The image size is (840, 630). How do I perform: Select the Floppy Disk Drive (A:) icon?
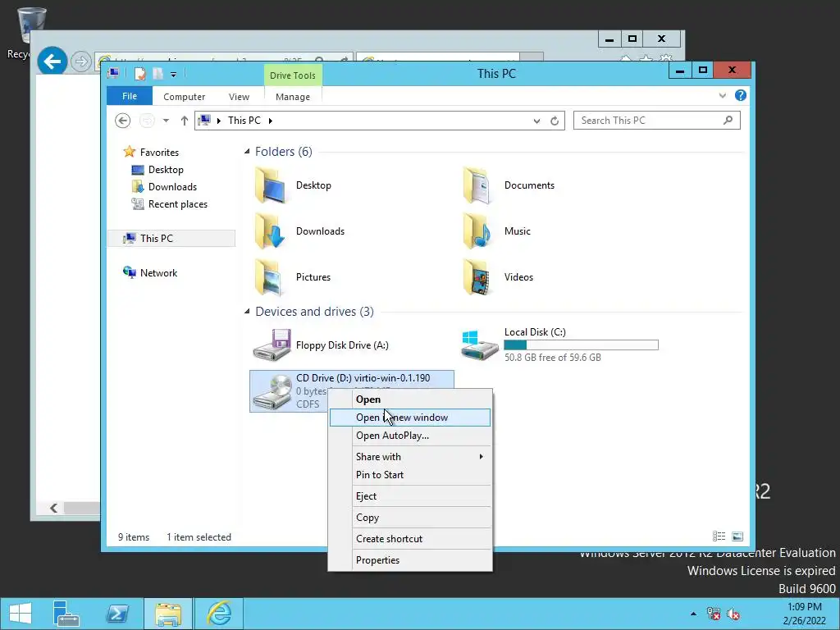272,345
